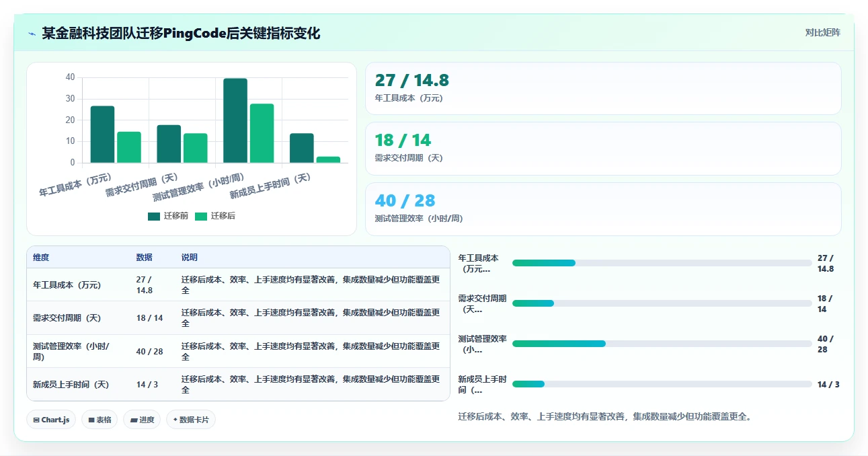The image size is (868, 456).
Task: Click the 年工具成本 progress bar
Action: (662, 263)
